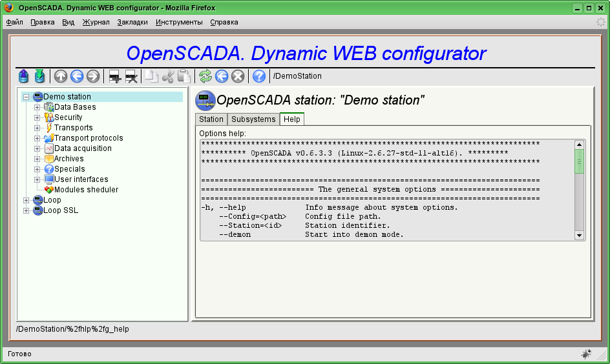Expand the Loop SSL station node
This screenshot has width=610, height=364.
[x=26, y=210]
